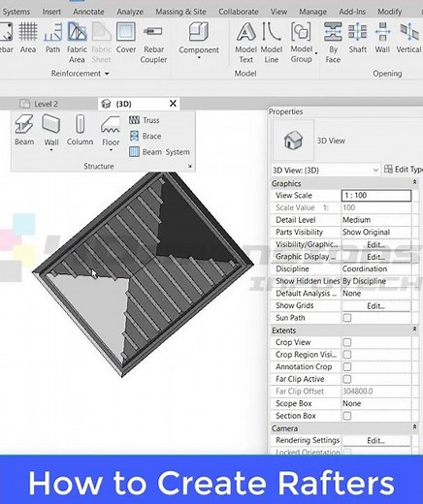Click the View Scale 1 : 100 field
Viewport: 423px width, 504px height.
[x=376, y=196]
